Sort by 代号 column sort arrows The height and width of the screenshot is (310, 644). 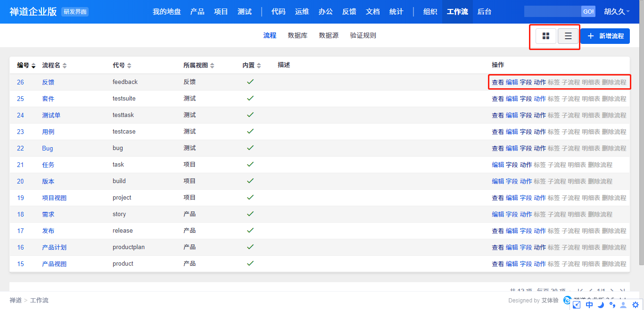129,66
